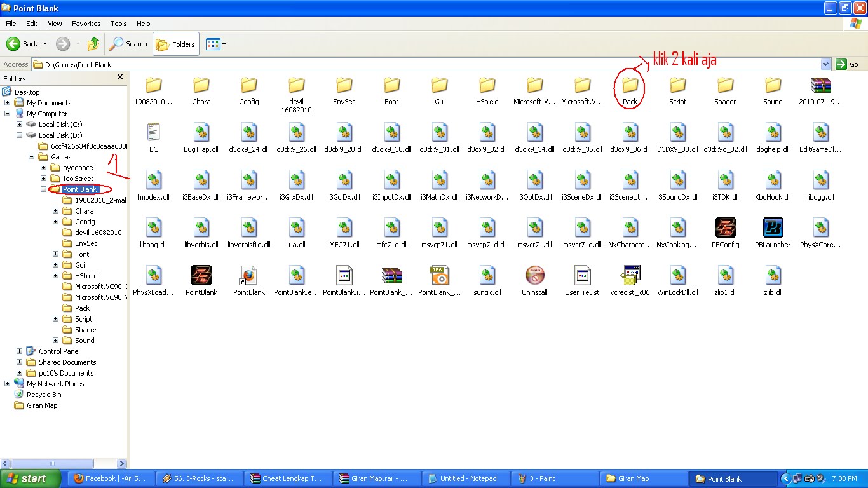This screenshot has height=488, width=868.
Task: Open the Pack folder icon in the file pane
Action: (x=630, y=85)
